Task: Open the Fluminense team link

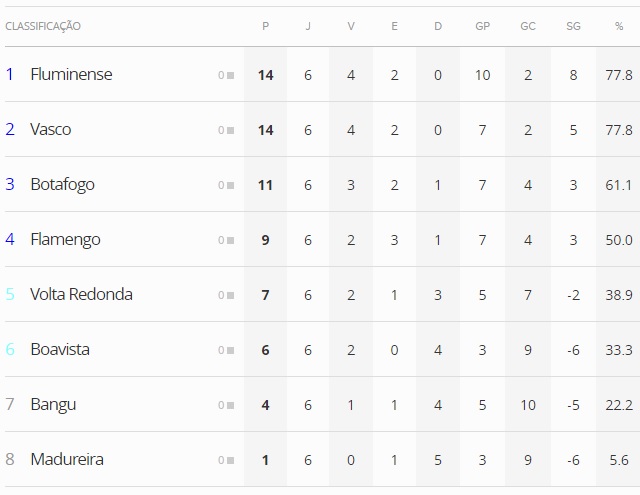Action: click(x=71, y=74)
